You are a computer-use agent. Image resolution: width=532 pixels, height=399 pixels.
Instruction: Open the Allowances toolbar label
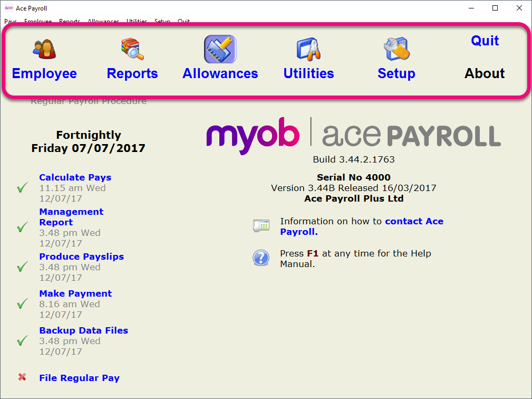(x=220, y=73)
